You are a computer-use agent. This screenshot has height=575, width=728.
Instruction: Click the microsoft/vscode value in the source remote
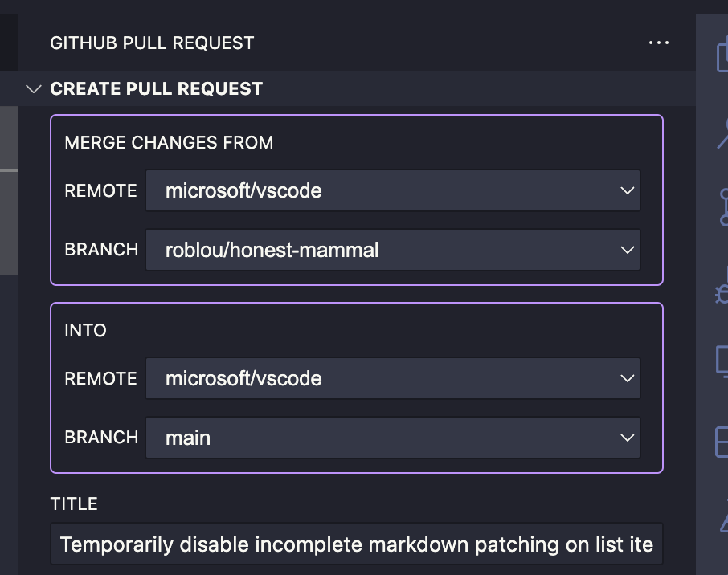(x=243, y=190)
